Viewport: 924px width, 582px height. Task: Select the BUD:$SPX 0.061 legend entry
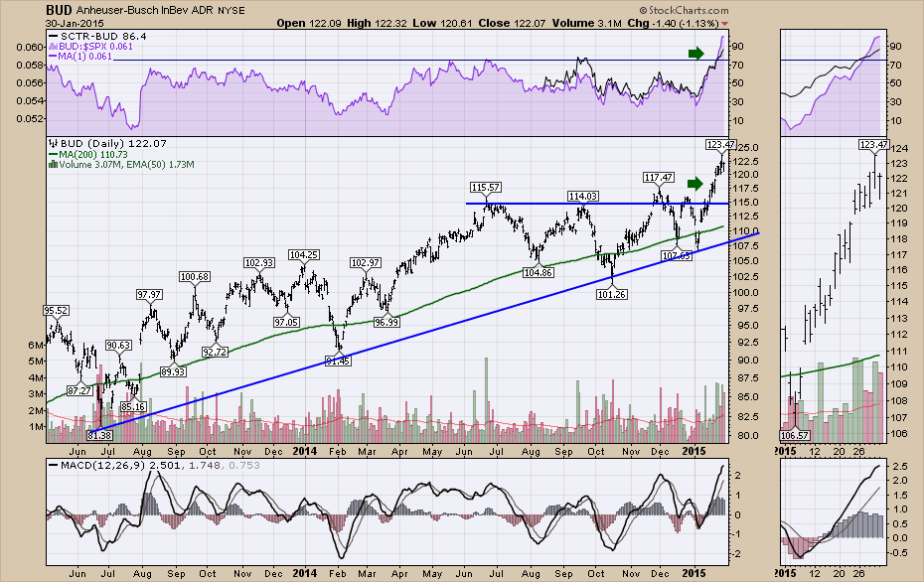tap(90, 46)
